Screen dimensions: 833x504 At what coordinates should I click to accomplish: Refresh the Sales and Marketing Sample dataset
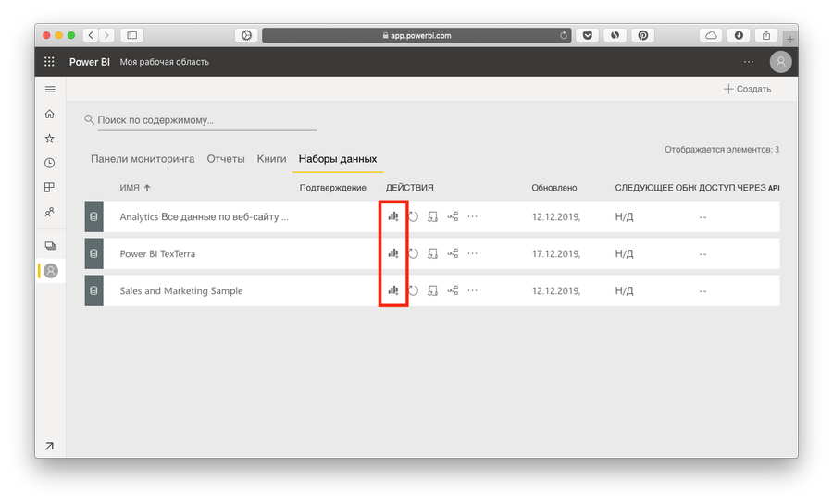click(x=414, y=290)
